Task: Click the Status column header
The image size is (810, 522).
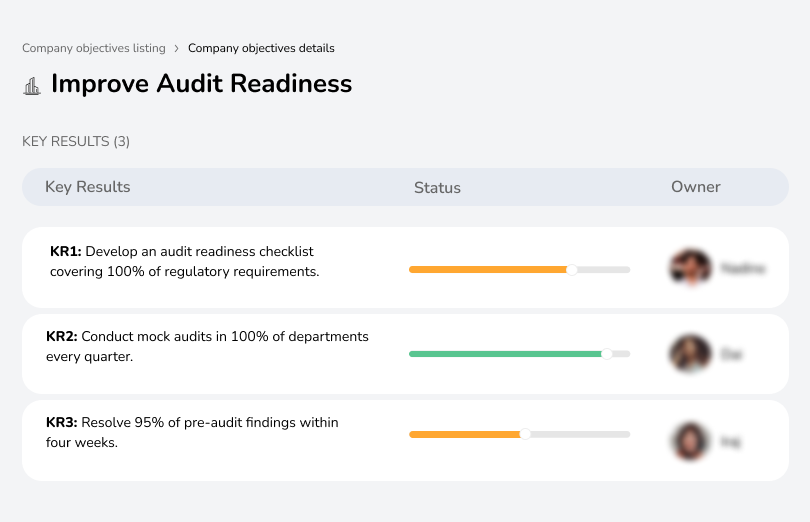Action: [437, 188]
